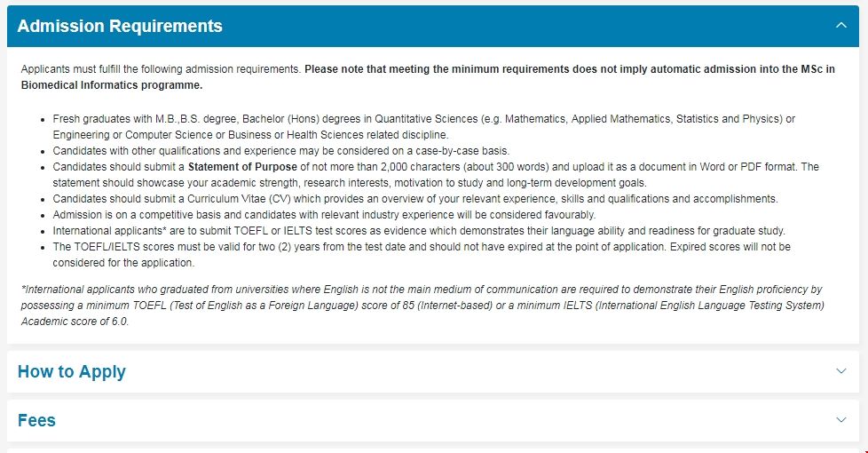Click the competitive basis admission bullet
868x453 pixels.
[x=324, y=215]
